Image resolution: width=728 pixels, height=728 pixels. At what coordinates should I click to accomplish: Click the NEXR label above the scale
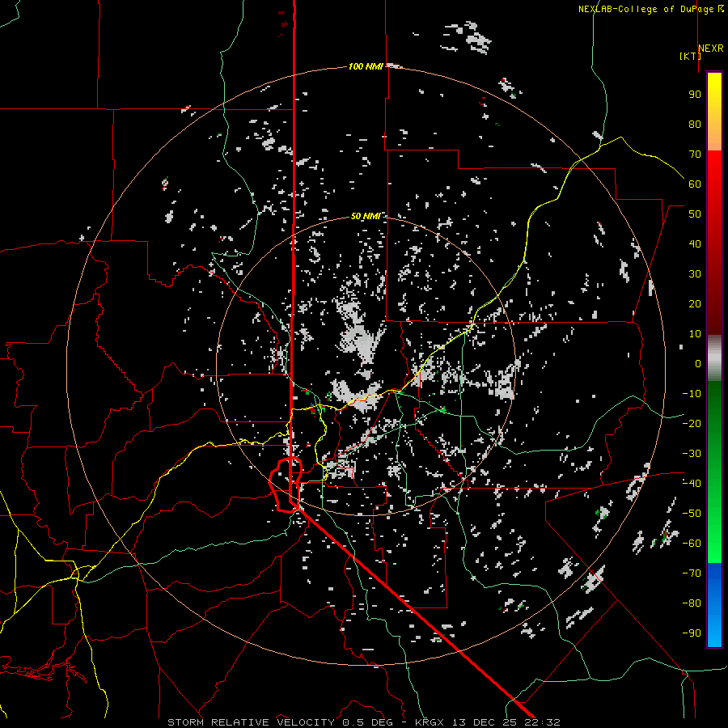click(711, 49)
